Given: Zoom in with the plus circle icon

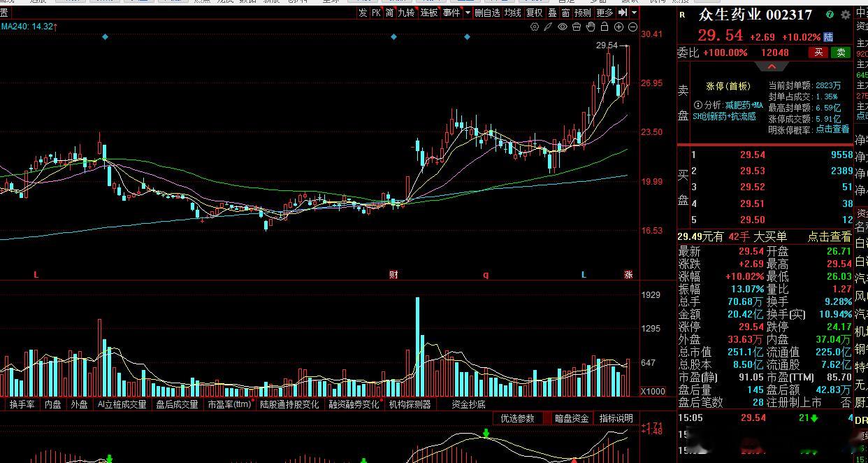Looking at the screenshot, I should 619,27.
